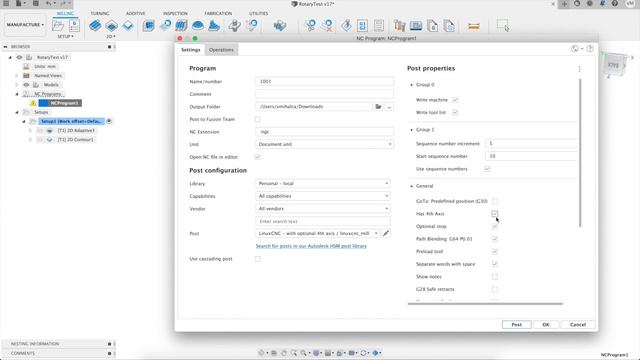Open the data panel grid icon

tap(6, 4)
